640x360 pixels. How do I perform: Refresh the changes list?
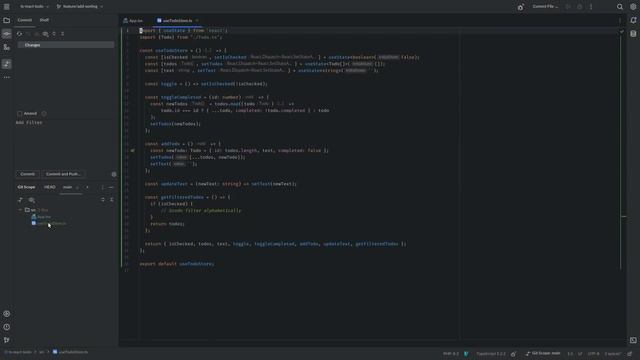coord(20,34)
